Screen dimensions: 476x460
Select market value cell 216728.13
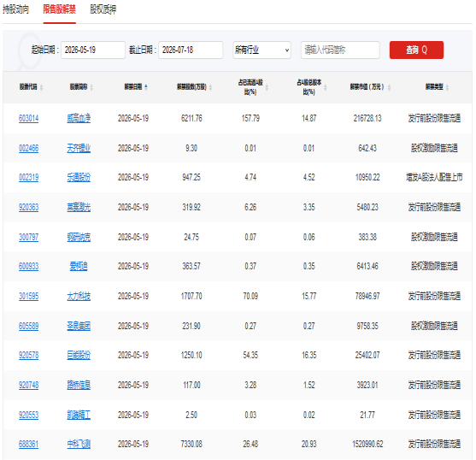[x=367, y=118]
